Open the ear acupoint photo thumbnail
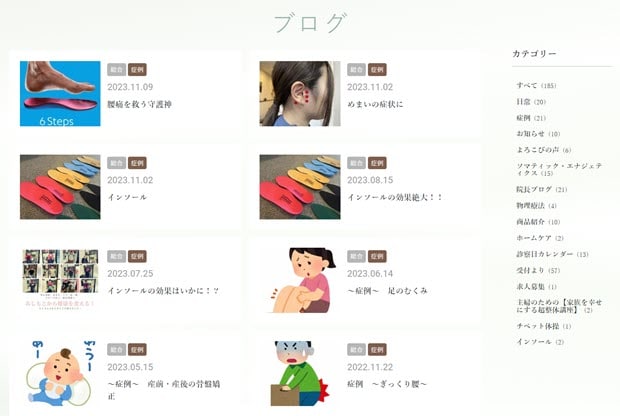The width and height of the screenshot is (620, 416). (300, 94)
